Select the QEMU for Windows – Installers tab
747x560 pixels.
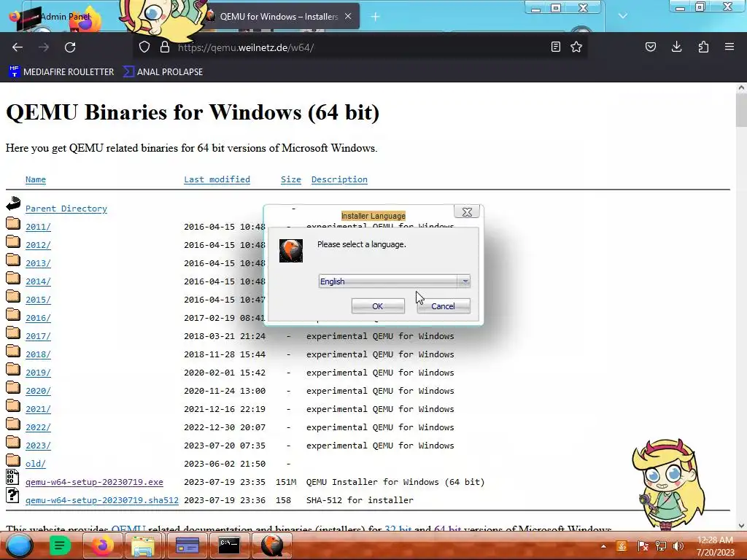[x=279, y=17]
